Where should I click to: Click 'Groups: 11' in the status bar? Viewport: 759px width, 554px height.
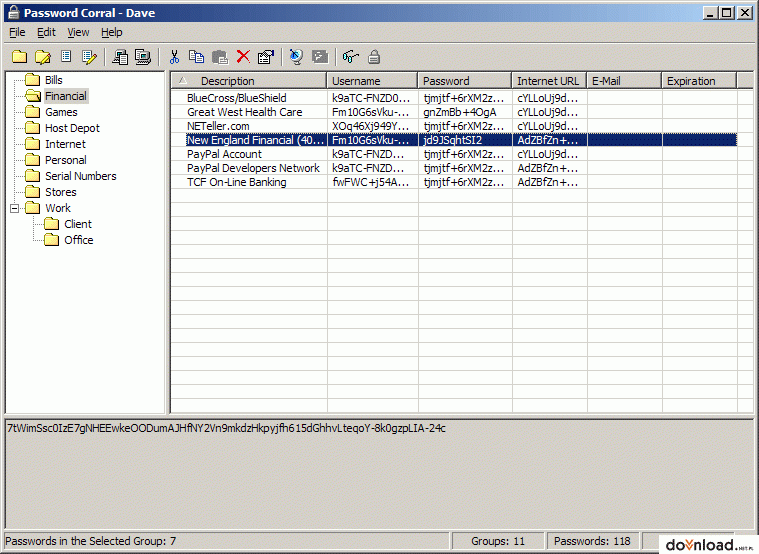tap(498, 541)
